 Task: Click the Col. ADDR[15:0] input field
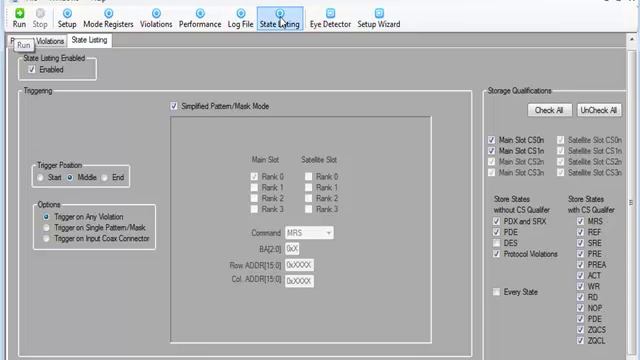(x=299, y=281)
